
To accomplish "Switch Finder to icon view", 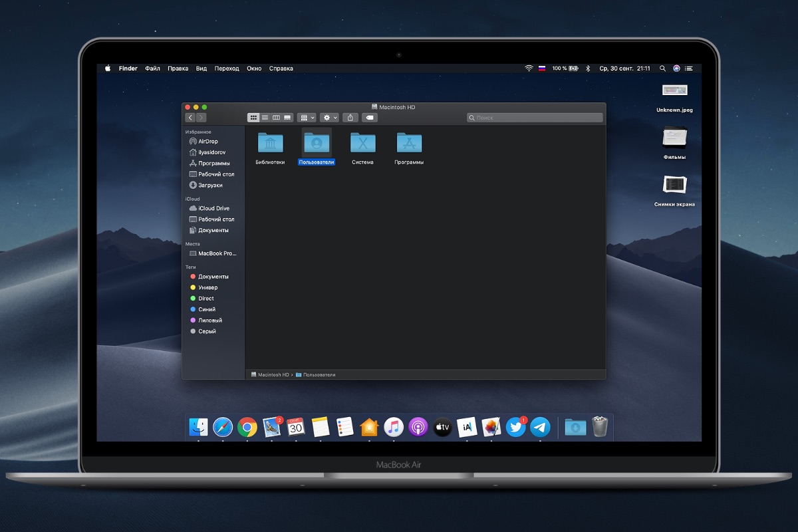I will (x=253, y=118).
